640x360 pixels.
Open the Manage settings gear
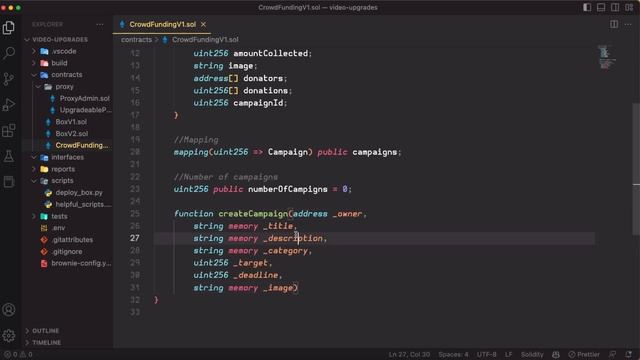coord(9,336)
